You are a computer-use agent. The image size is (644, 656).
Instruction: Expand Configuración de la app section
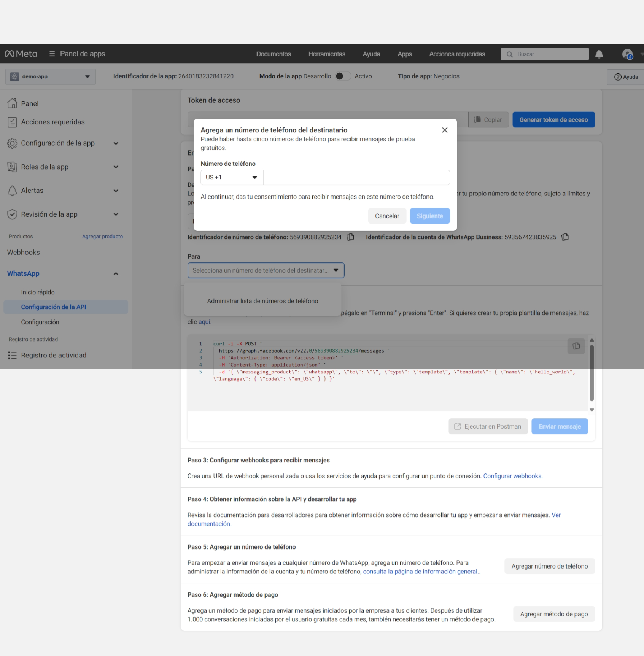point(116,143)
